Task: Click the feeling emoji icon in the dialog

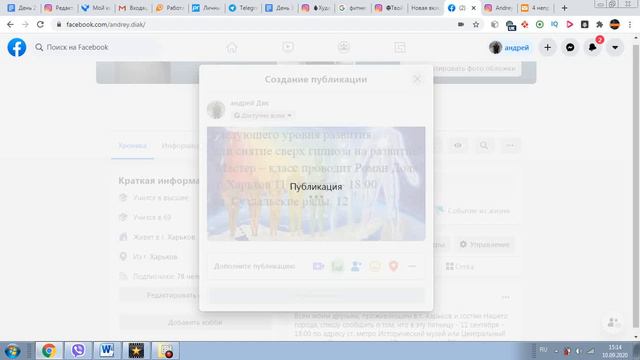Action: coord(375,266)
